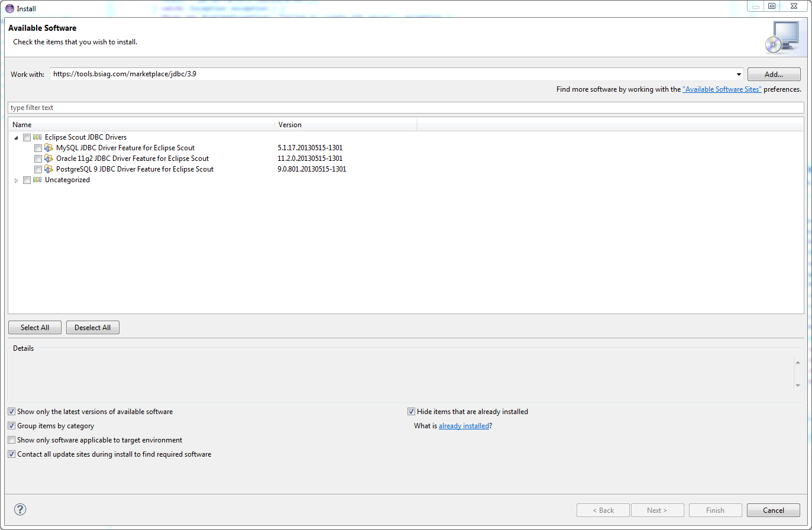The width and height of the screenshot is (812, 530).
Task: Toggle Show only the latest versions checkbox
Action: click(x=11, y=412)
